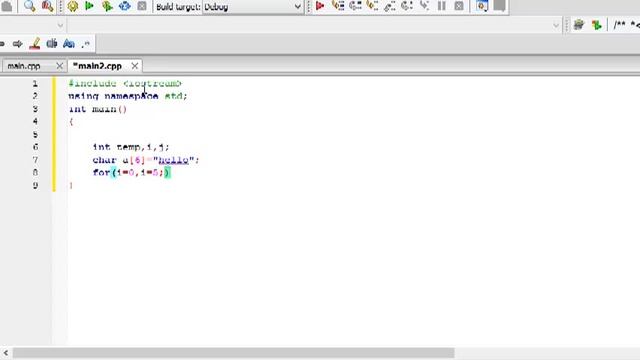Screen dimensions: 640x360
Task: Click the 'int temp,i,j;' line
Action: point(131,147)
